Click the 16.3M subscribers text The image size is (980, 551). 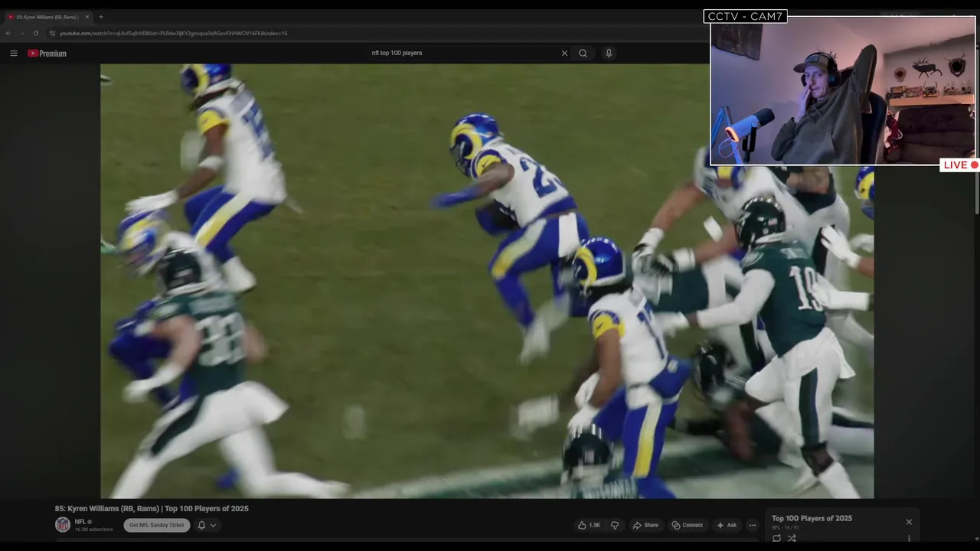[x=93, y=530]
